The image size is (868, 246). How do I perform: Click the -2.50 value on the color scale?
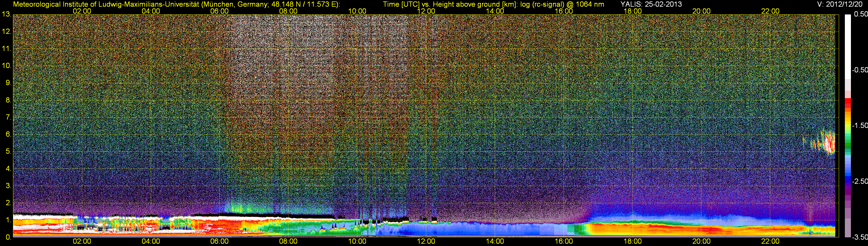click(x=860, y=181)
